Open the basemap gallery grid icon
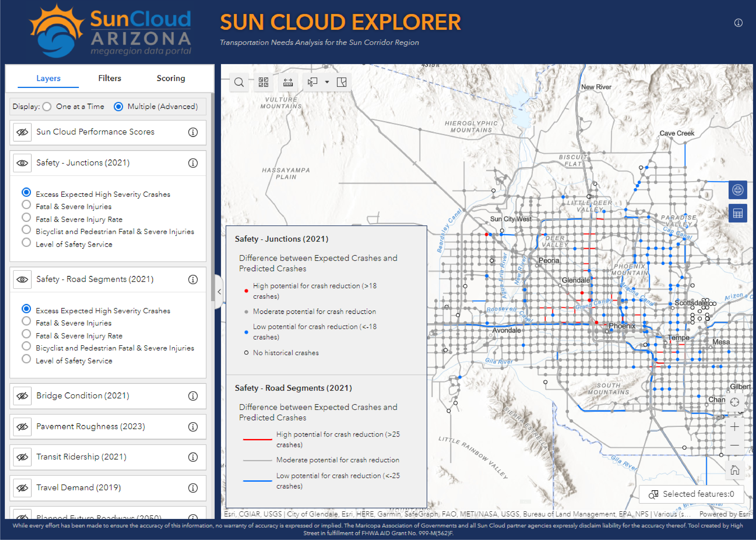 click(263, 82)
